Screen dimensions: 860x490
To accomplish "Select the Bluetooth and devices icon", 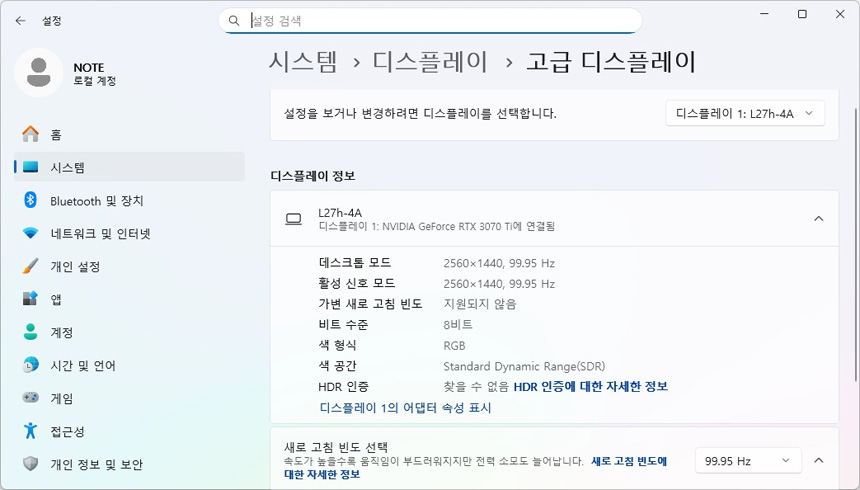I will [30, 200].
